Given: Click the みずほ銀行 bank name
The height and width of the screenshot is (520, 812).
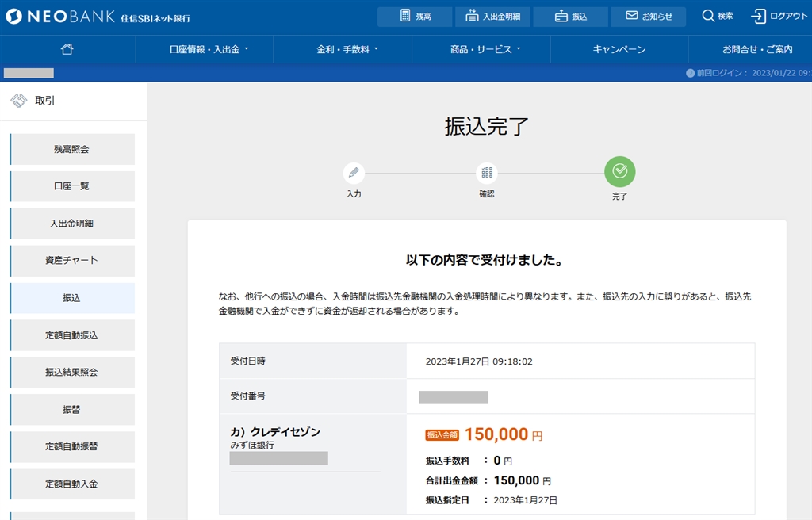Looking at the screenshot, I should pos(252,445).
